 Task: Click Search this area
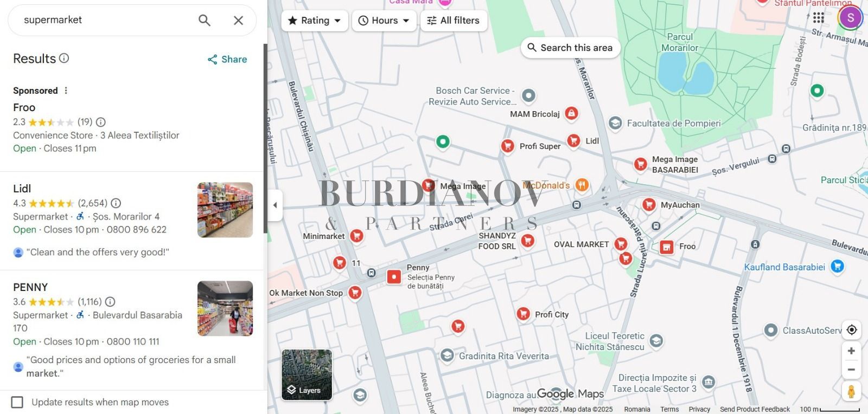pos(570,48)
